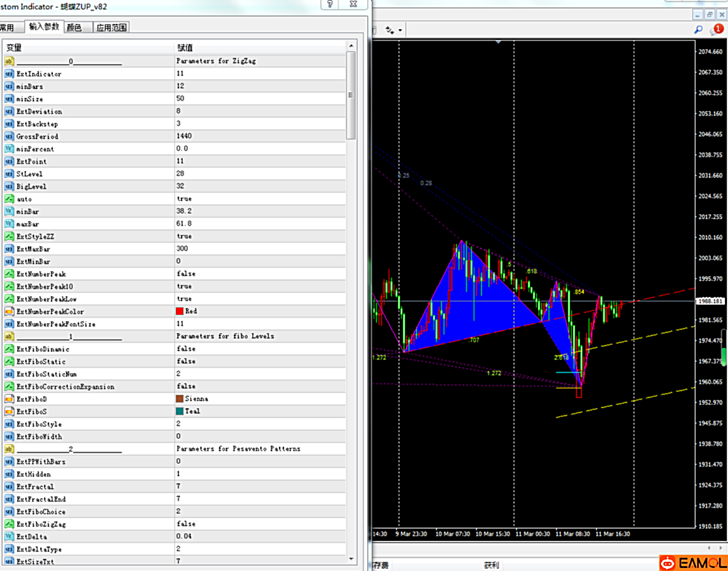Pick the Sienna color swatch for ExtFiboD
This screenshot has height=571, width=728.
coord(180,399)
